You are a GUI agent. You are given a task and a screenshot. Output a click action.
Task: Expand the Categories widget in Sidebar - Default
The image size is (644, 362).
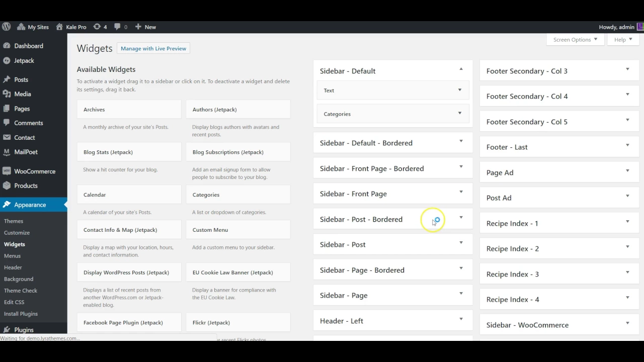(x=459, y=113)
